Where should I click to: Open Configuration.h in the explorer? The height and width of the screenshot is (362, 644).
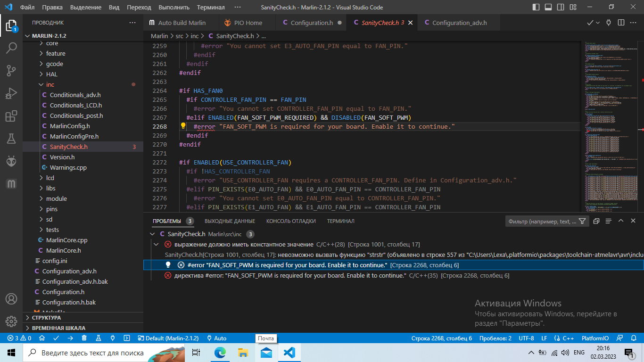pyautogui.click(x=63, y=292)
